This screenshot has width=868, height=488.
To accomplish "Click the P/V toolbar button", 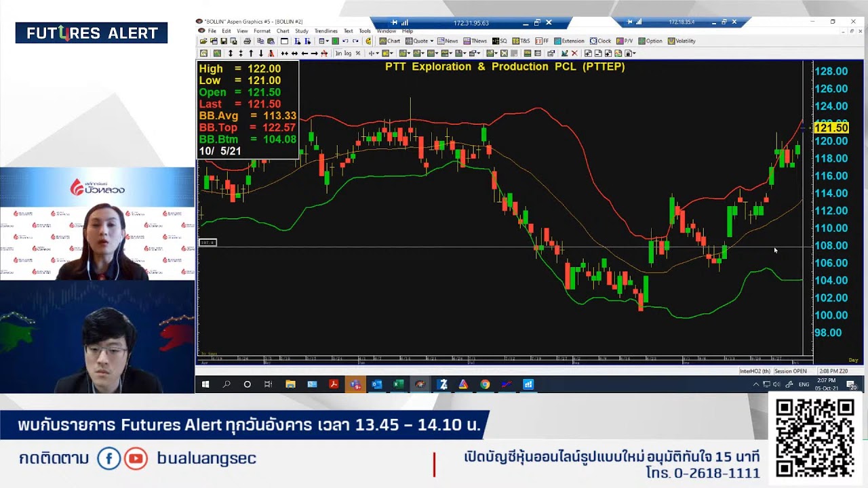I will click(x=625, y=41).
